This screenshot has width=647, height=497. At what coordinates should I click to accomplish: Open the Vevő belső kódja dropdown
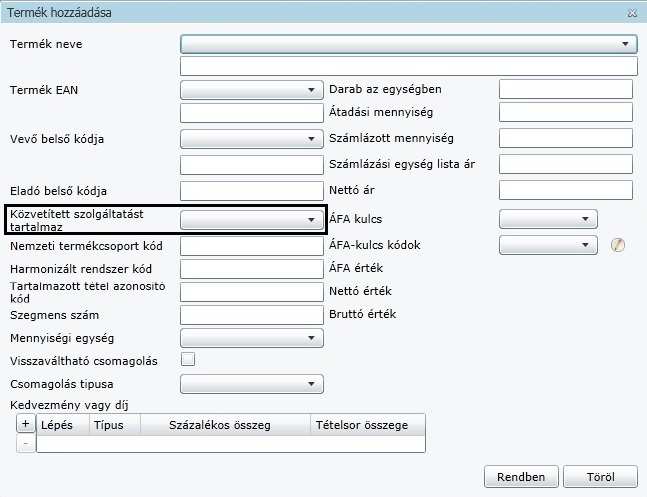[x=252, y=139]
